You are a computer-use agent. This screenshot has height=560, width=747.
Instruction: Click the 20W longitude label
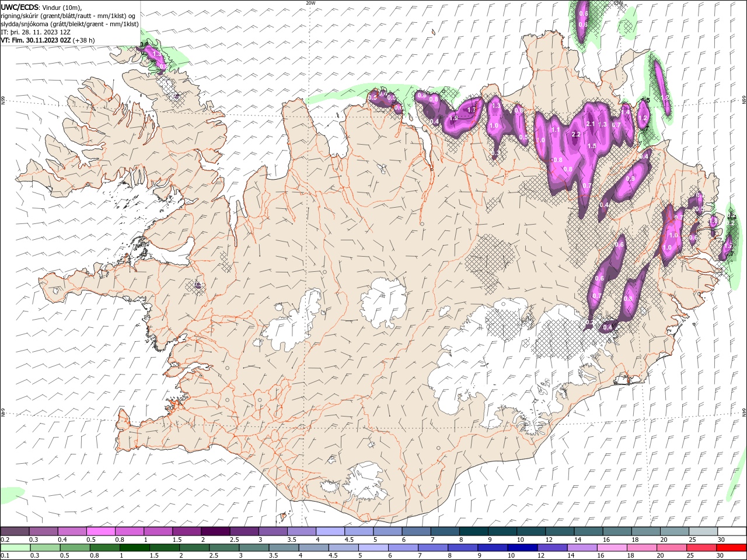[x=311, y=3]
